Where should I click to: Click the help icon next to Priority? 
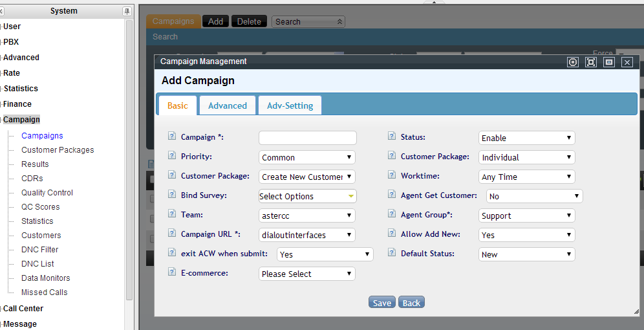click(172, 156)
